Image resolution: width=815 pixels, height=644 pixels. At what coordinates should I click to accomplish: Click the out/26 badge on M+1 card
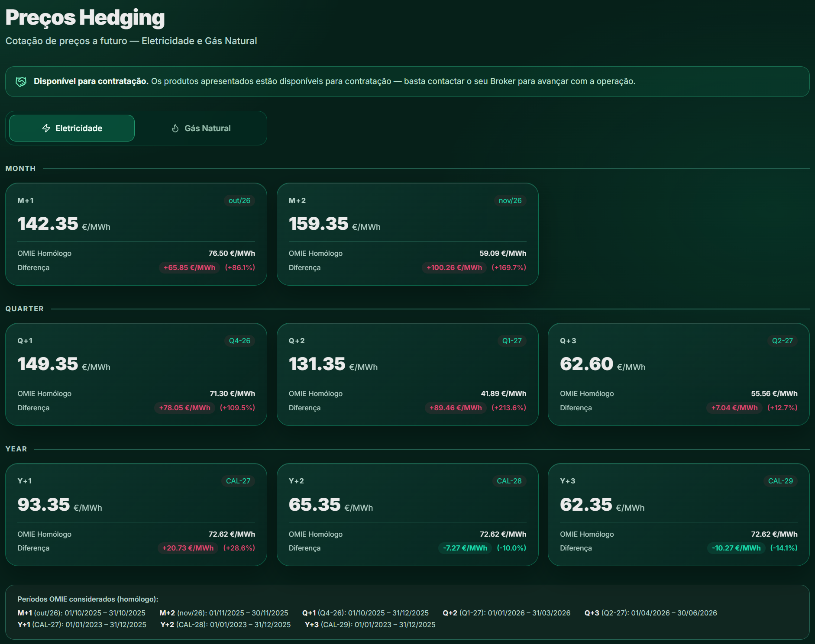click(239, 200)
